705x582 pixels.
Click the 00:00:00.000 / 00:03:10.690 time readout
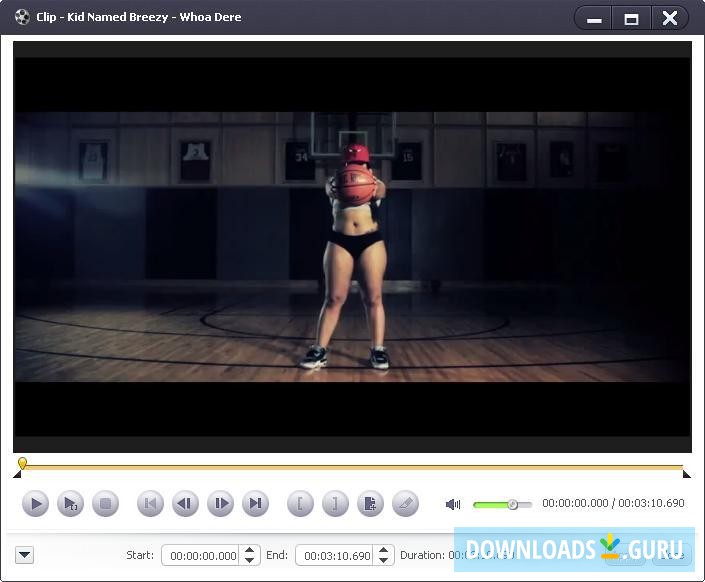pos(613,503)
